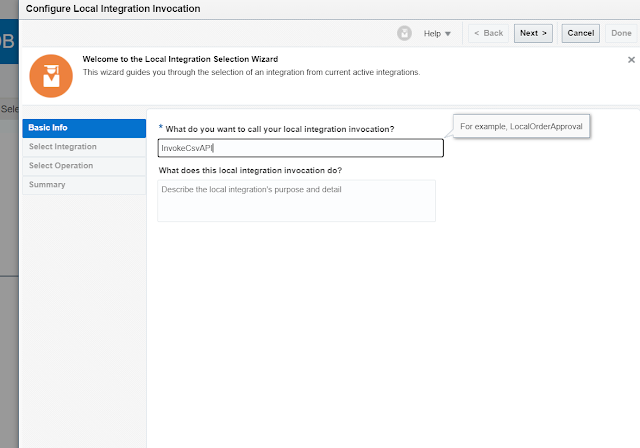Go to the Select Operation step
The height and width of the screenshot is (448, 640).
84,166
